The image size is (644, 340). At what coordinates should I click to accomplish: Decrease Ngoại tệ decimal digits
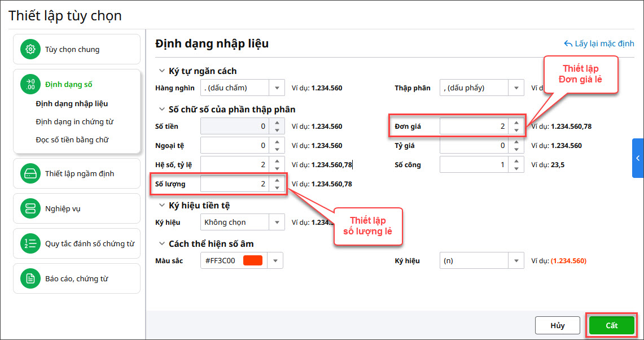tap(277, 149)
